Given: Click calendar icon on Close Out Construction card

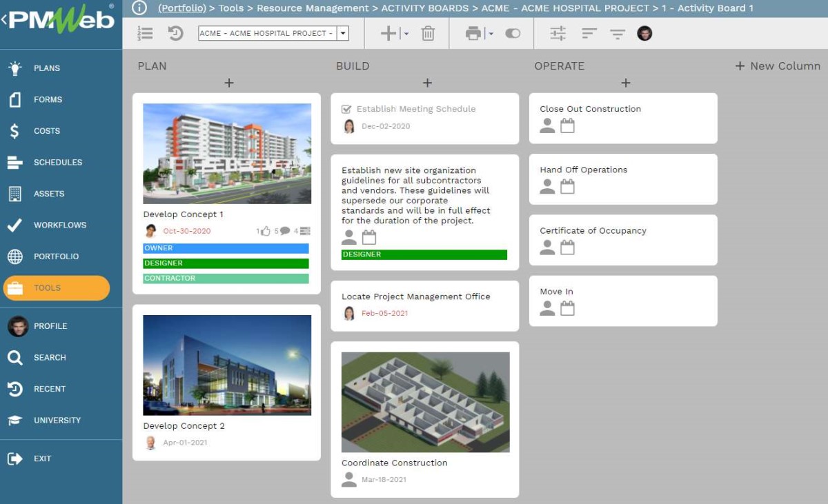Looking at the screenshot, I should (x=567, y=125).
